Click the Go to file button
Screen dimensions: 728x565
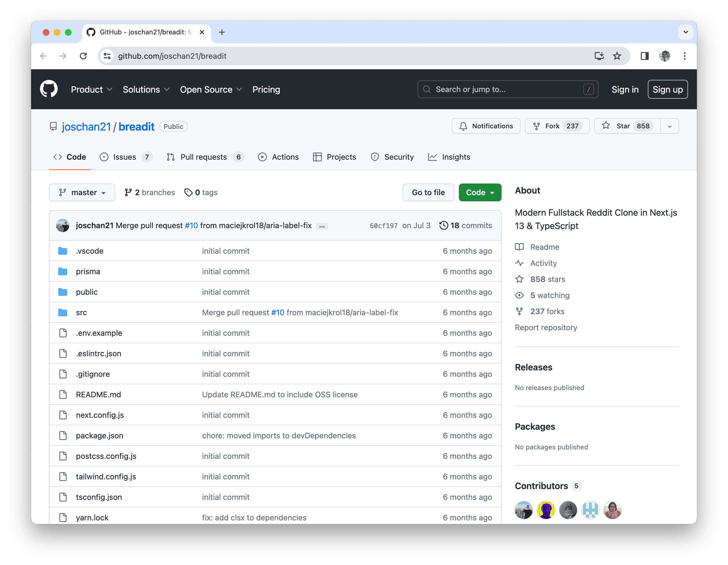click(x=428, y=193)
